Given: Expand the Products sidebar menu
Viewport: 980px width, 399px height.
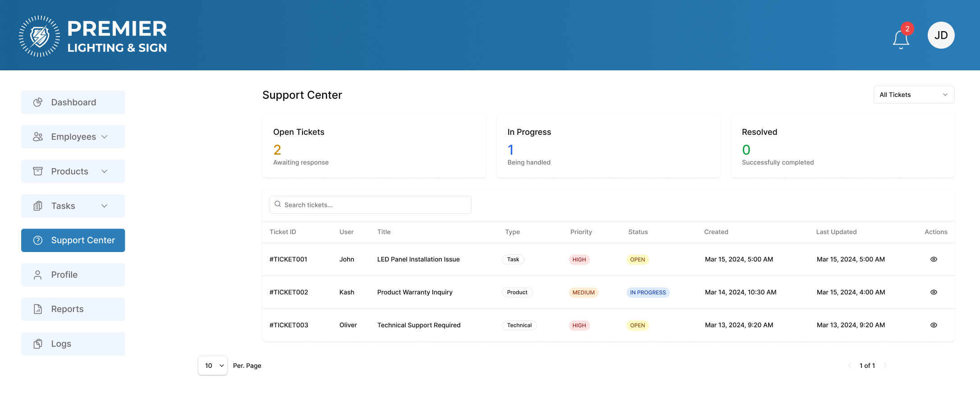Looking at the screenshot, I should (73, 171).
